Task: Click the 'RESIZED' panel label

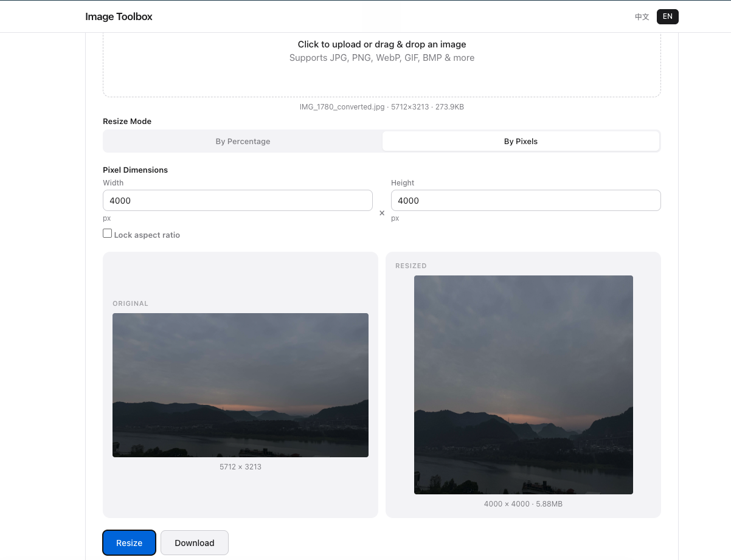Action: 411,266
